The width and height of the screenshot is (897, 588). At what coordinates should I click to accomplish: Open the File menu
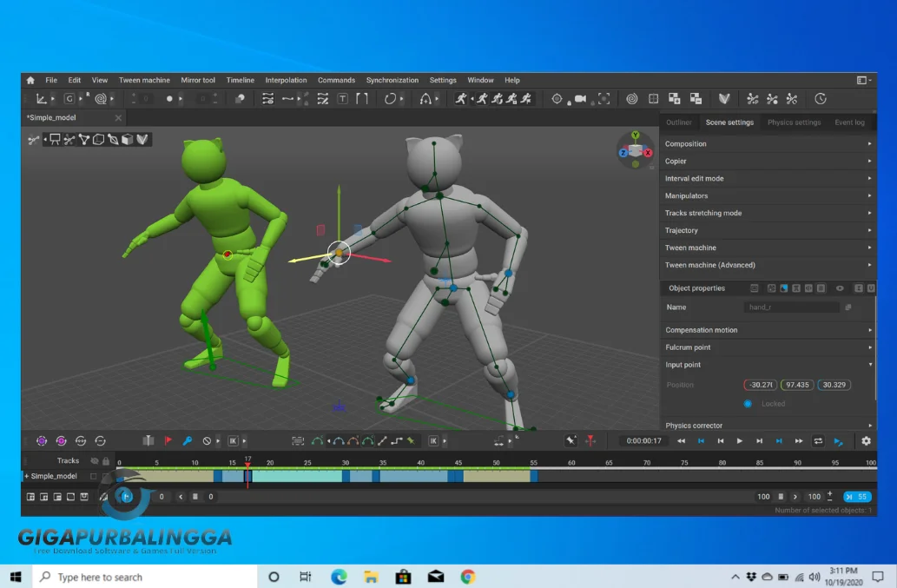click(51, 80)
